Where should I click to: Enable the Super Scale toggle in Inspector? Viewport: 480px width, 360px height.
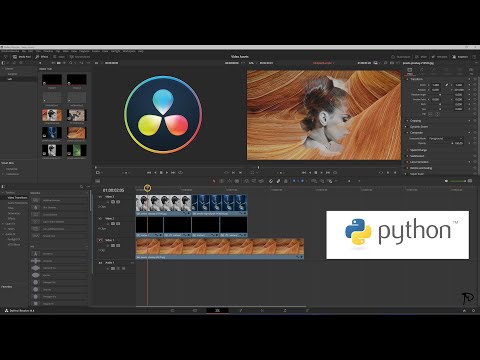click(407, 174)
